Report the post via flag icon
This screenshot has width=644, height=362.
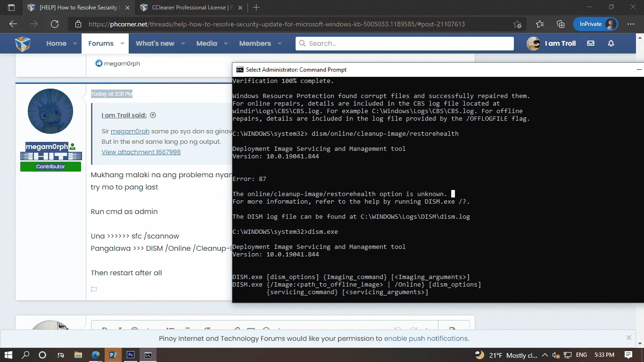(x=94, y=289)
